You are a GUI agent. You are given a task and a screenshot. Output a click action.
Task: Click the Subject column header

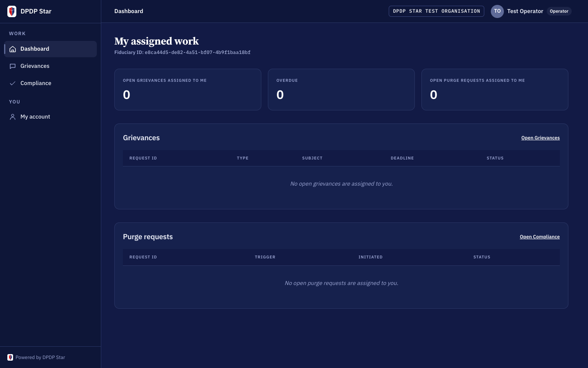[312, 158]
